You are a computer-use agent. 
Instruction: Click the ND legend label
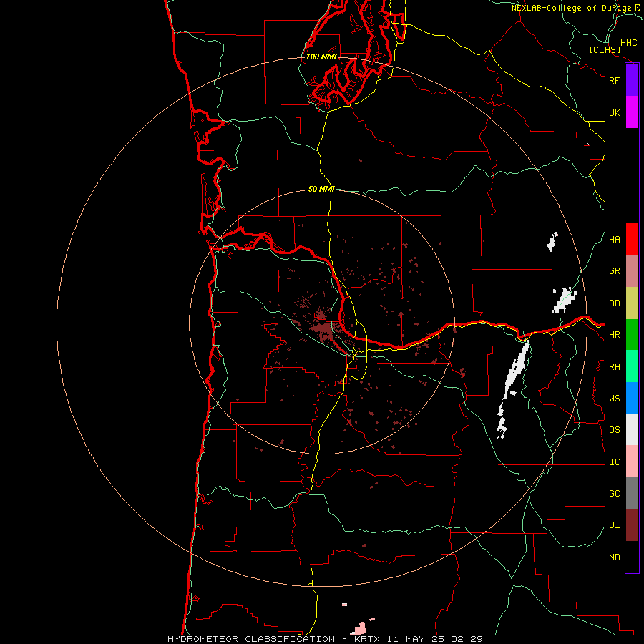click(614, 557)
